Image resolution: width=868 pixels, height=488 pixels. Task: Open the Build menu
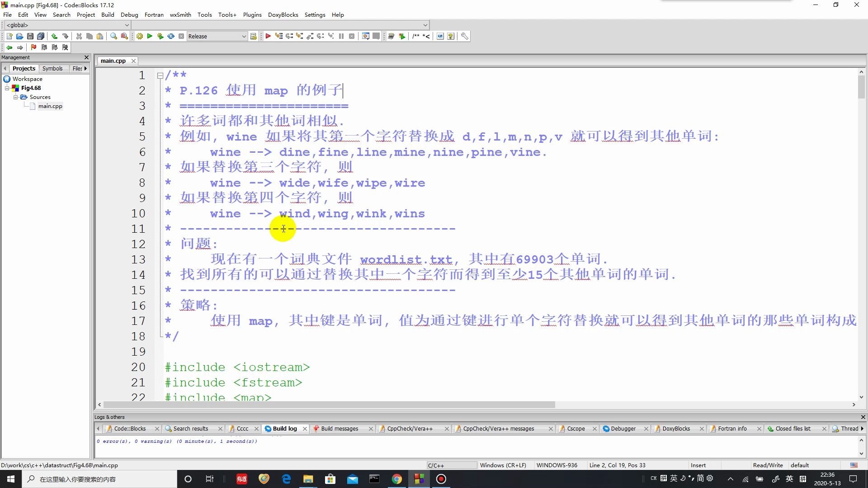[108, 14]
